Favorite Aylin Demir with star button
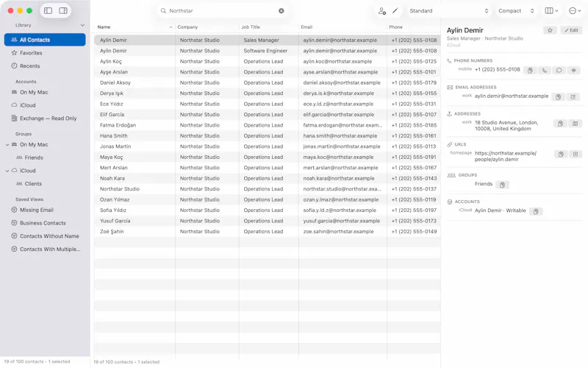Viewport: 588px width, 368px height. (550, 30)
